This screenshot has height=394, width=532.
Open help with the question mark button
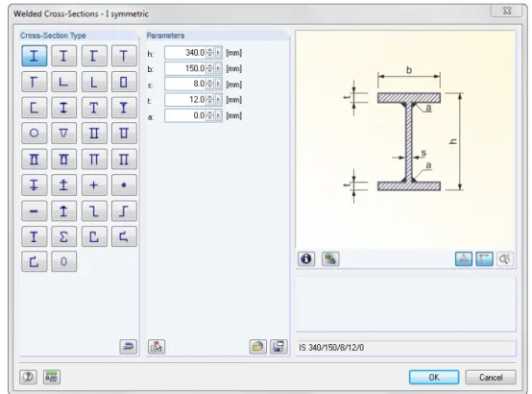28,377
